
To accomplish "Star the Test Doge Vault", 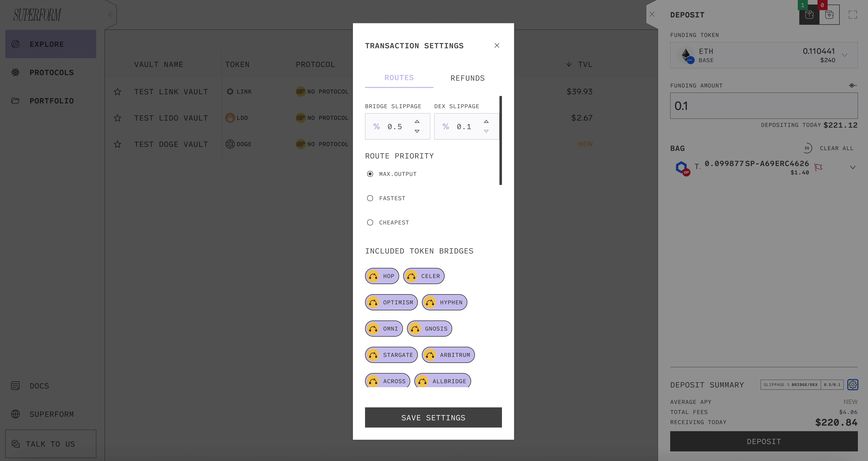I will (117, 144).
